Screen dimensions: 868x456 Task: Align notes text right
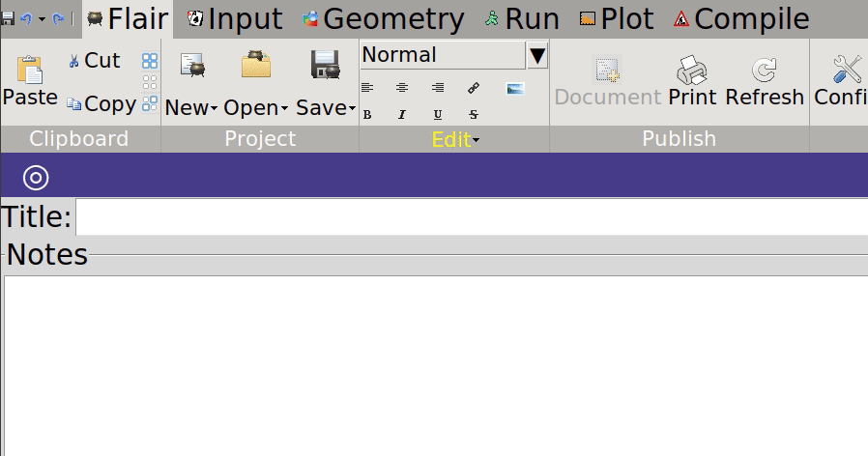[x=438, y=88]
